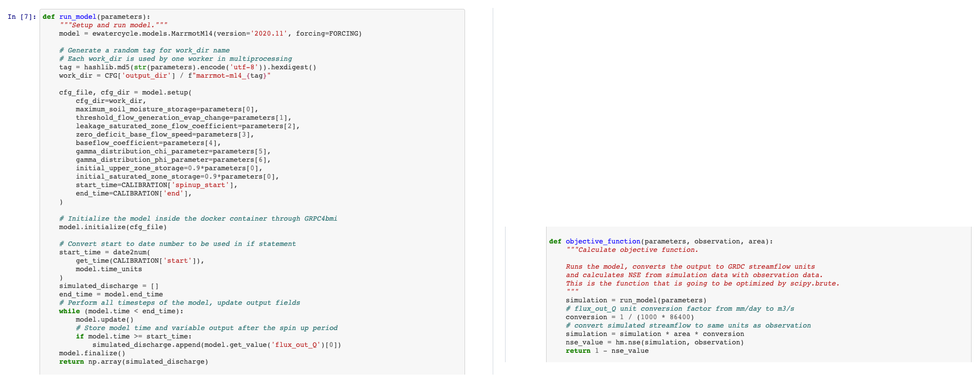
Task: Click the model.initialize(cfg_file) statement
Action: 113,227
